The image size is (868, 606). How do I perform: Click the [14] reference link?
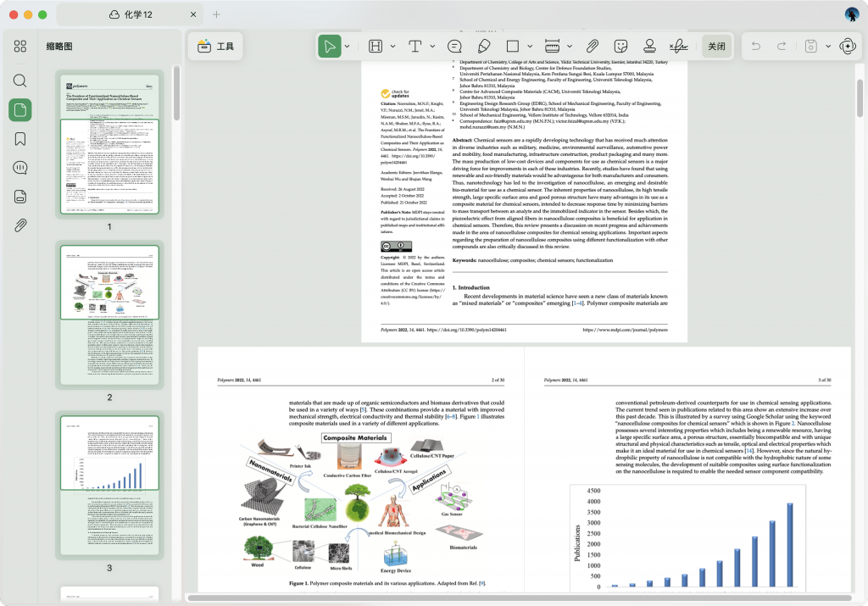[749, 451]
